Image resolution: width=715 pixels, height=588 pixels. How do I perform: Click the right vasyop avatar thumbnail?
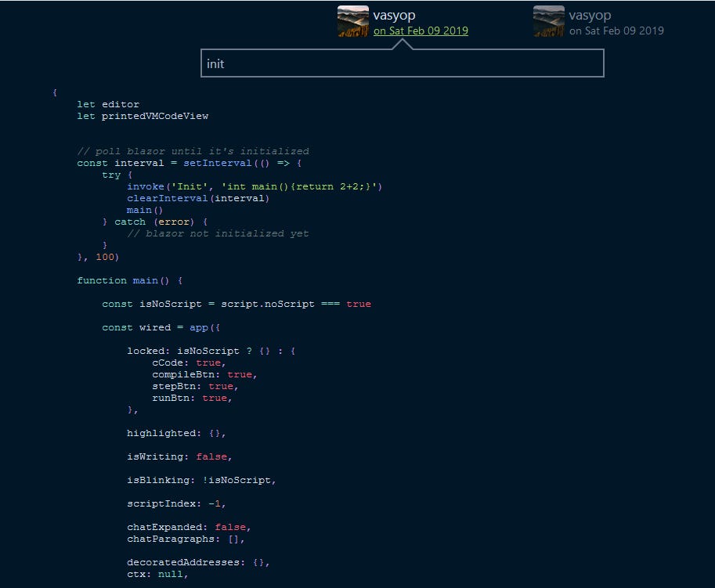coord(547,21)
